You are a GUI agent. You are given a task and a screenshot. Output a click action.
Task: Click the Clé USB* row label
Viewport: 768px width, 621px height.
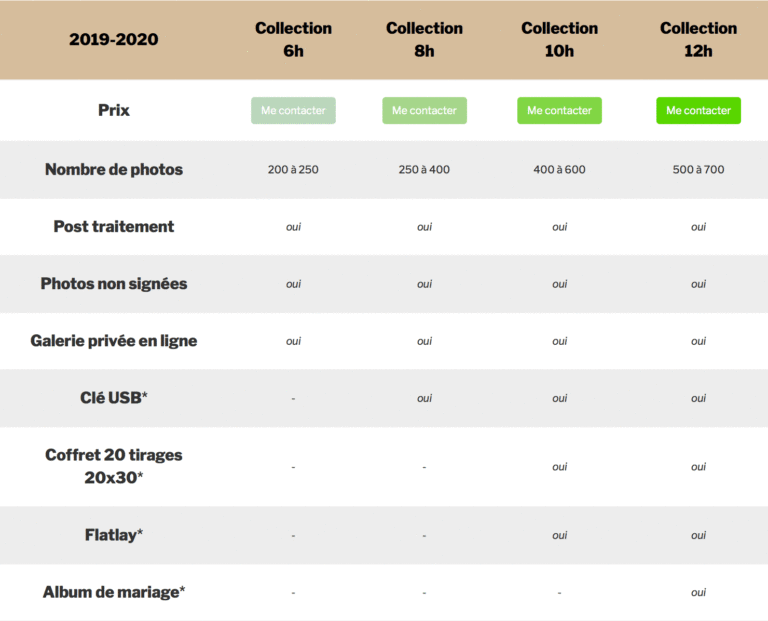click(x=114, y=397)
